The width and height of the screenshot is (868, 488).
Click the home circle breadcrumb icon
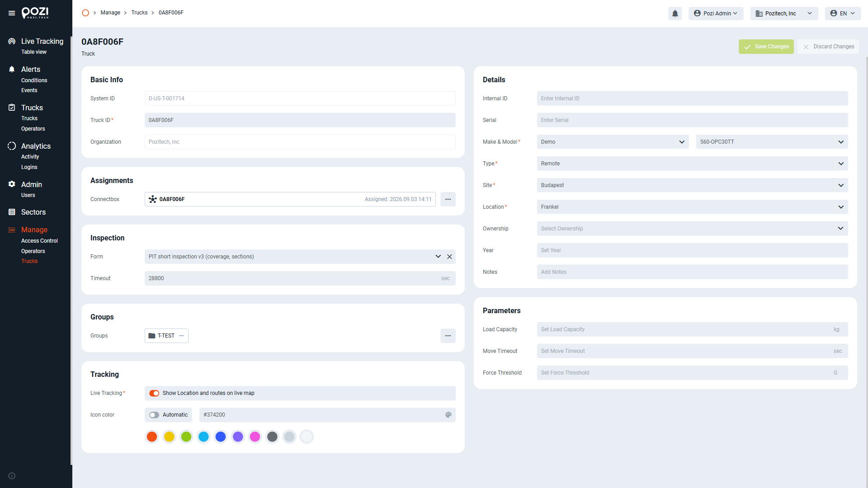coord(85,13)
